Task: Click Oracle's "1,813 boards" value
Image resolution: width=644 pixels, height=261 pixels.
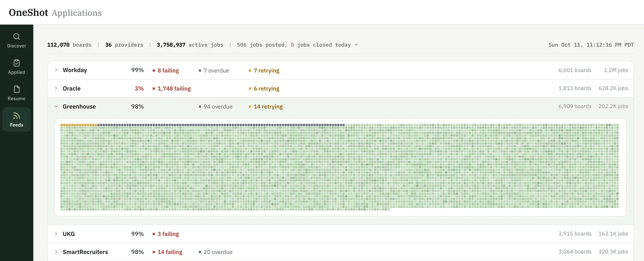Action: click(575, 88)
